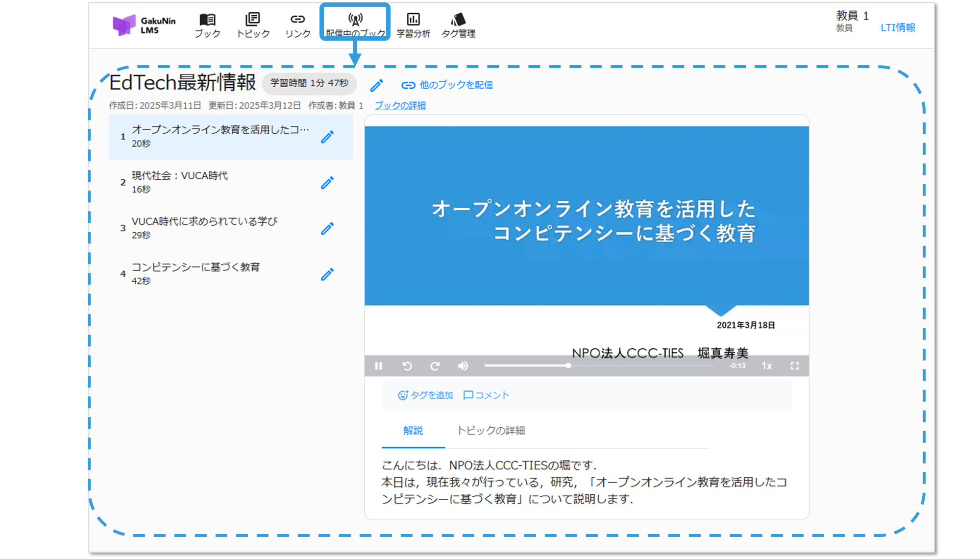
Task: Switch to トピックの詳細 tab
Action: pos(490,431)
